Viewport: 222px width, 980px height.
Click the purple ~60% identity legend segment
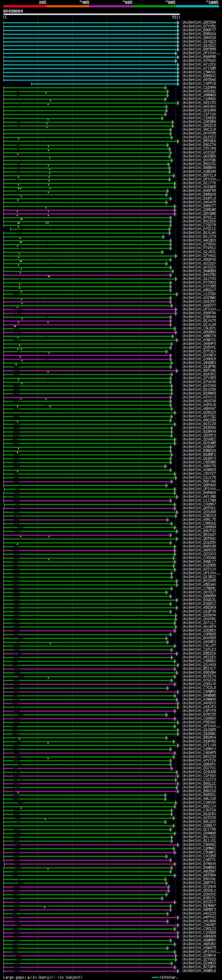click(x=111, y=6)
